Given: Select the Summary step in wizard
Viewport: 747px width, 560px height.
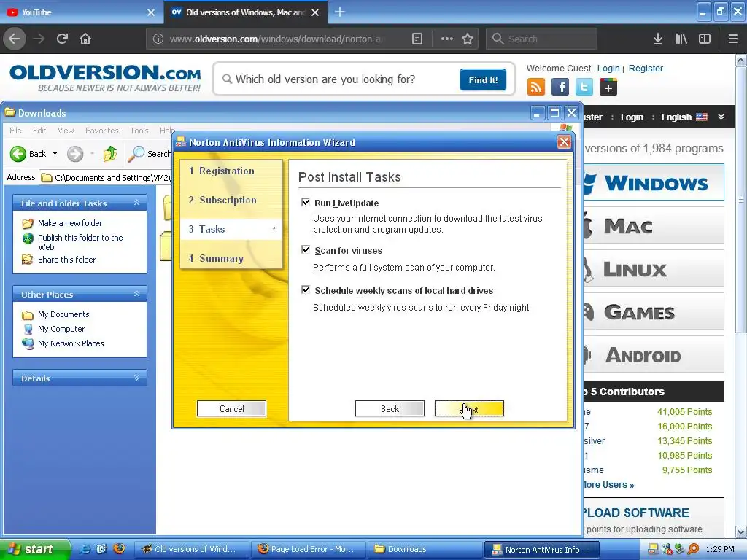Looking at the screenshot, I should pyautogui.click(x=231, y=258).
